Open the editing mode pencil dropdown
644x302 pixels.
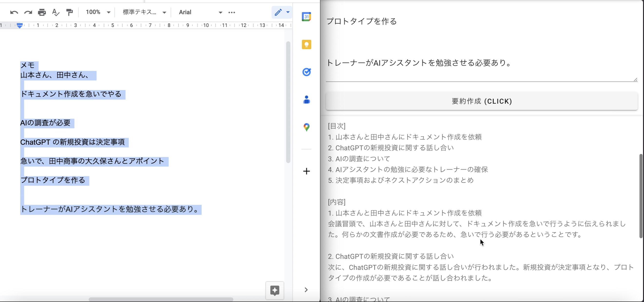coord(282,12)
